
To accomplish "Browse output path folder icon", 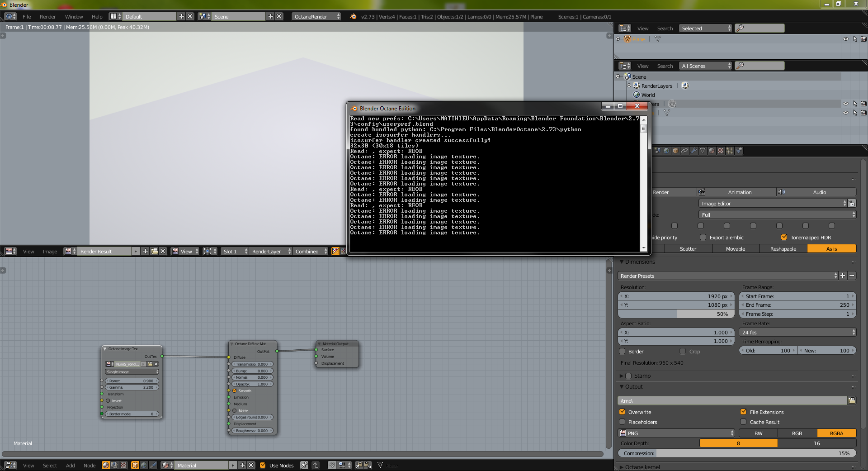I will [x=852, y=400].
